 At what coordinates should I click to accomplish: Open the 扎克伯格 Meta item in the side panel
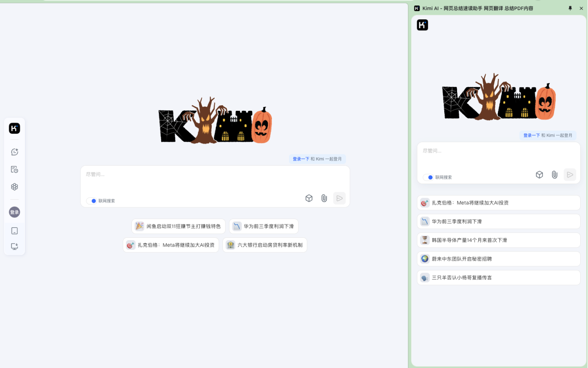(498, 203)
